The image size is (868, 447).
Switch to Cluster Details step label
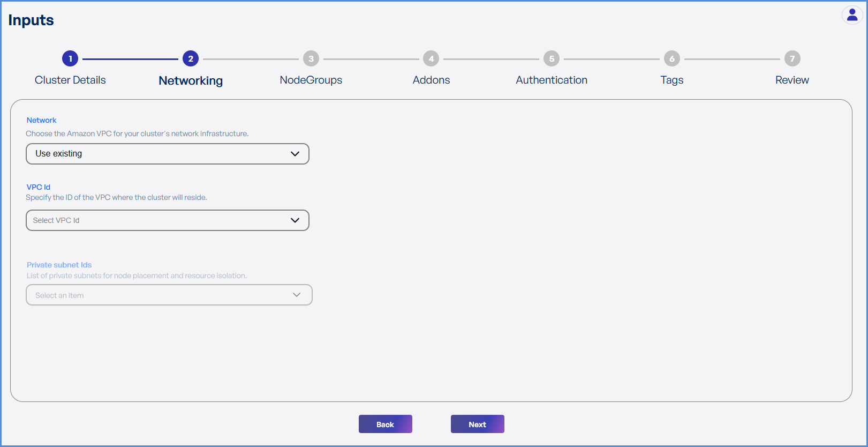[70, 80]
